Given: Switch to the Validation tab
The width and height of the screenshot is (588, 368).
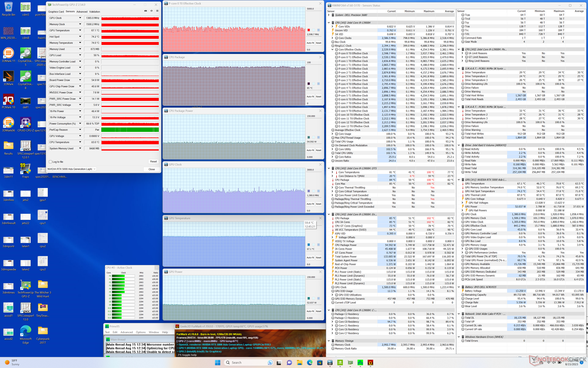Looking at the screenshot, I should (95, 12).
